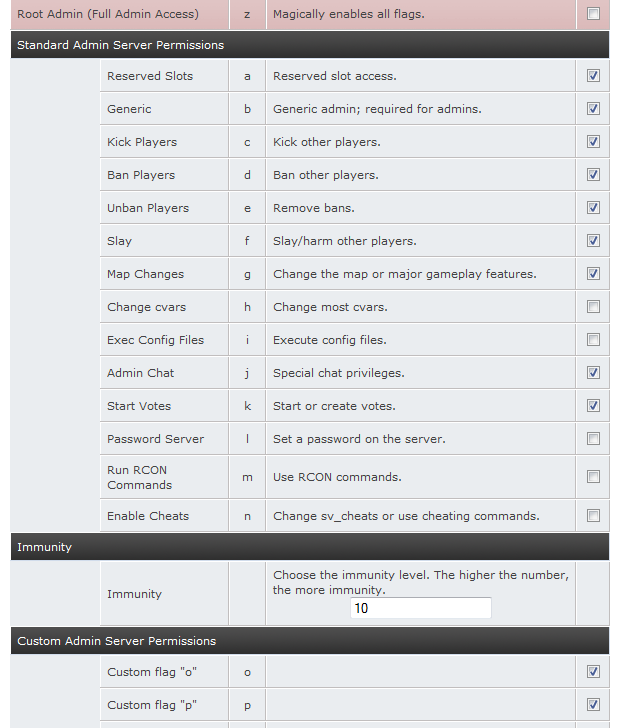
Task: Check the Exec Config Files permission
Action: click(593, 340)
